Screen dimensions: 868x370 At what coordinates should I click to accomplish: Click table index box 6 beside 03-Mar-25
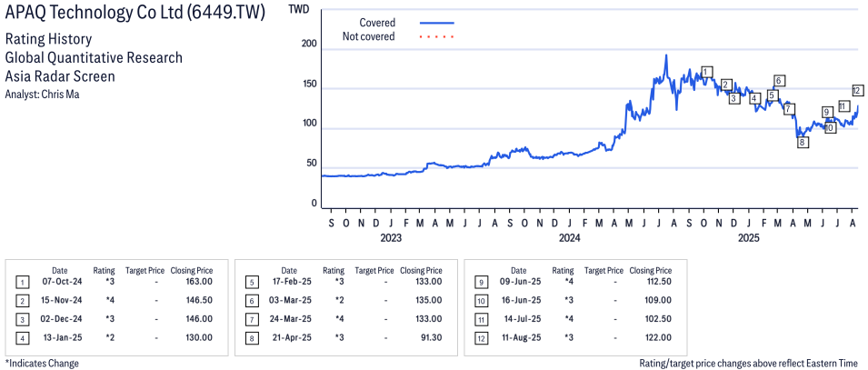[251, 301]
